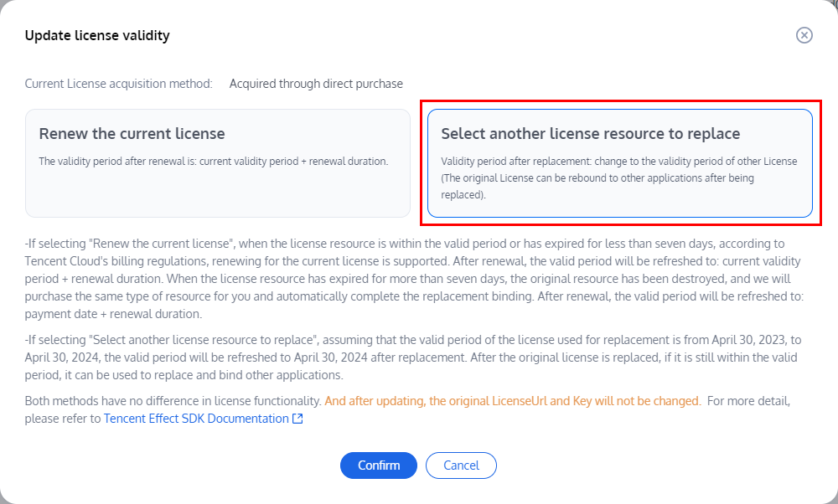Open Tencent Effect SDK Documentation link
The width and height of the screenshot is (838, 504).
pyautogui.click(x=196, y=419)
